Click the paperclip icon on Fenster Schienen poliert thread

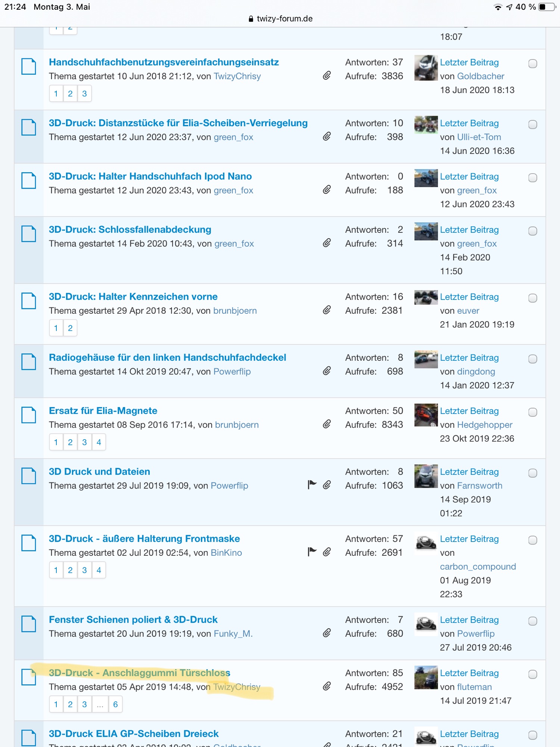[327, 633]
